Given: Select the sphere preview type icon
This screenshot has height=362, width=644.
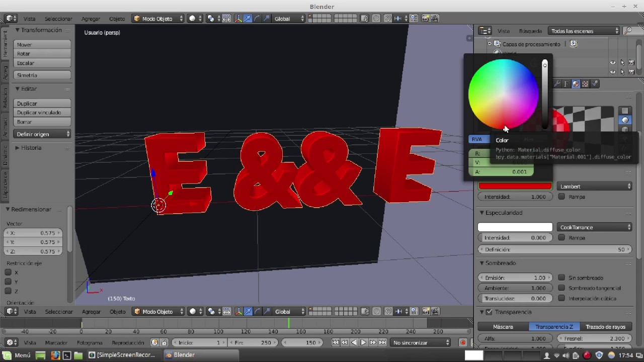Looking at the screenshot, I should pos(625,120).
